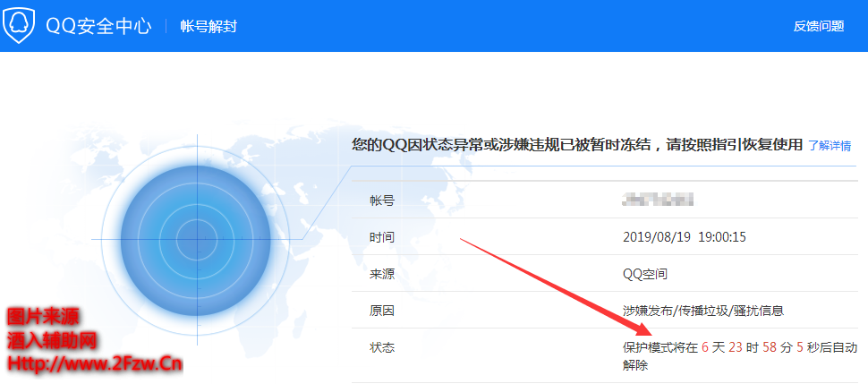Select the 帐号 row label

[x=382, y=201]
